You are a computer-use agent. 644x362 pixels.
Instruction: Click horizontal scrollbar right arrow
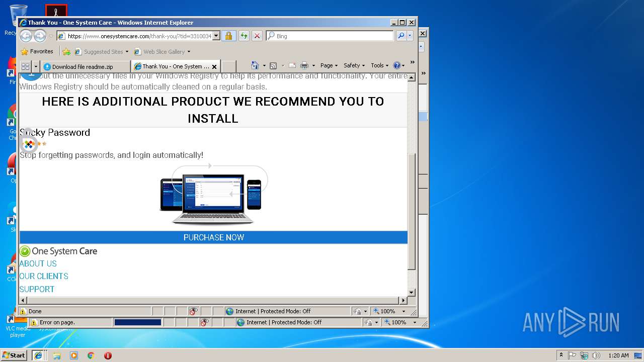coord(403,300)
